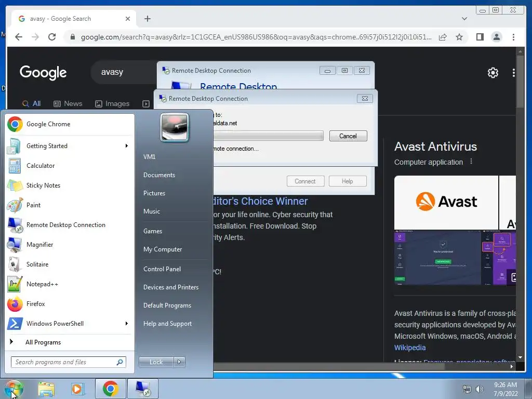Open Chrome three-dot menu

[513, 37]
